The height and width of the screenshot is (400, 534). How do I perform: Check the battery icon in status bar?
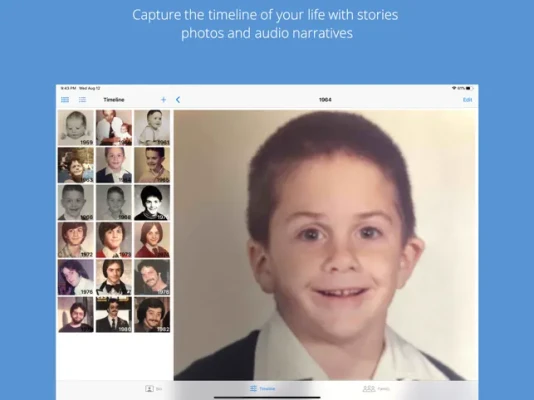[470, 88]
